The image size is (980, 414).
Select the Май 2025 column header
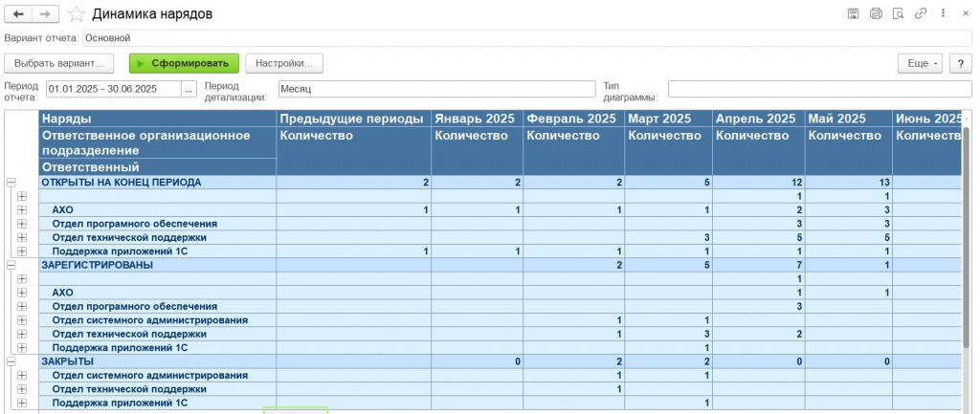pos(849,119)
